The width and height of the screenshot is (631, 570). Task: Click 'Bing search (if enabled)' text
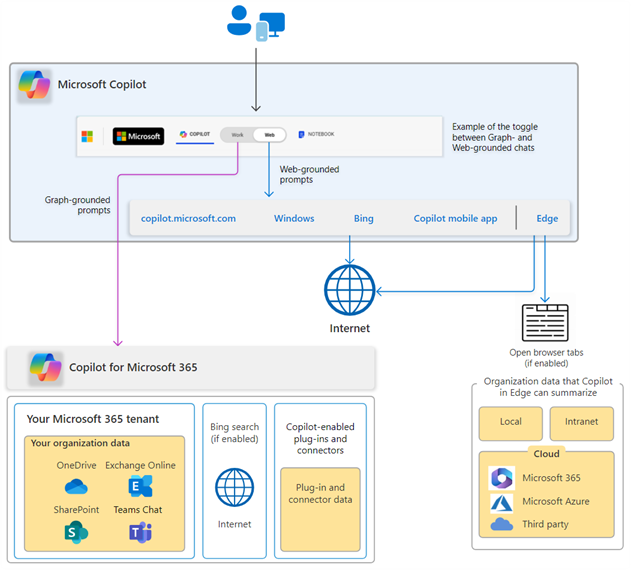pyautogui.click(x=234, y=432)
